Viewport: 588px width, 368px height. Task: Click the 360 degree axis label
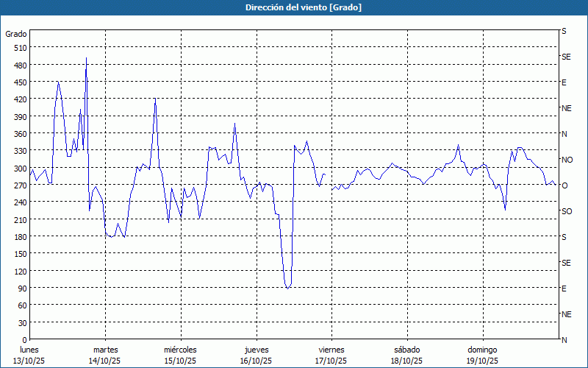(18, 134)
